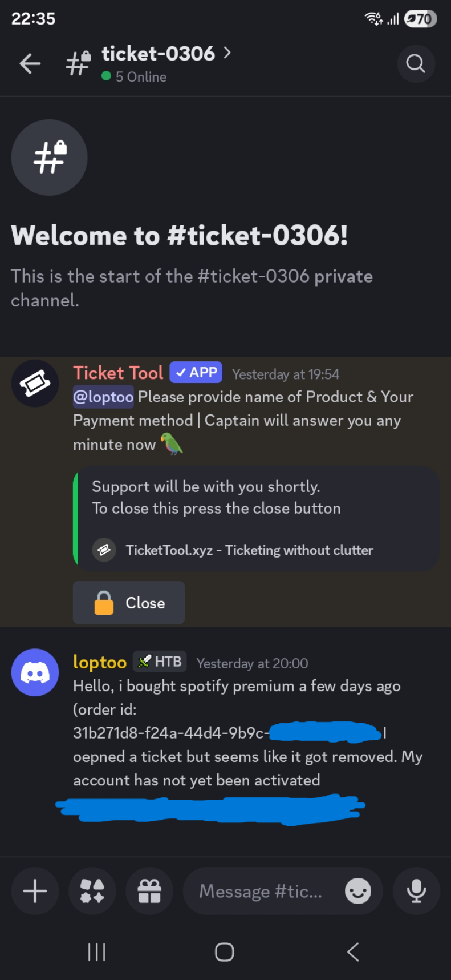Open the gift icon
Image resolution: width=451 pixels, height=980 pixels.
149,891
